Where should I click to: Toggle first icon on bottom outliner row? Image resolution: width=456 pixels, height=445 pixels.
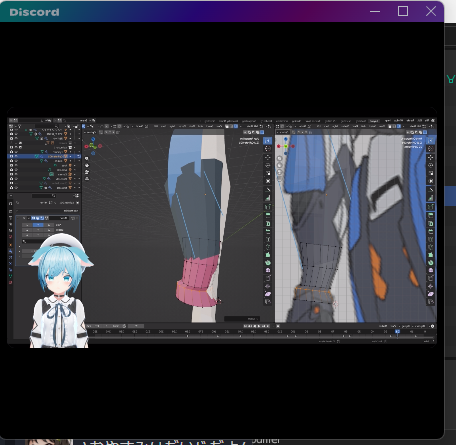[x=12, y=188]
